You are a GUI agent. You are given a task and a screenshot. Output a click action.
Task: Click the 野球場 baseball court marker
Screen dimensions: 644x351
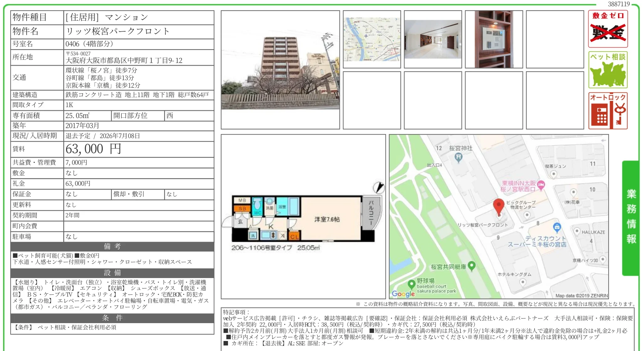(x=412, y=284)
